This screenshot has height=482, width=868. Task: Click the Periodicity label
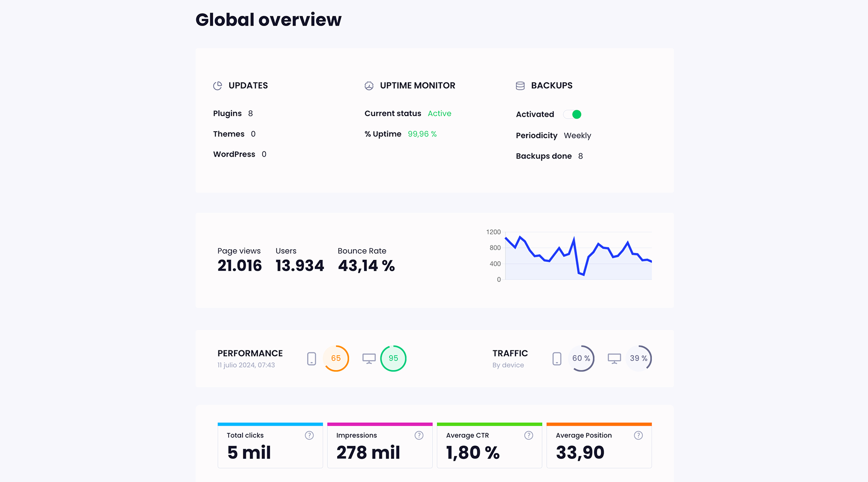(537, 136)
